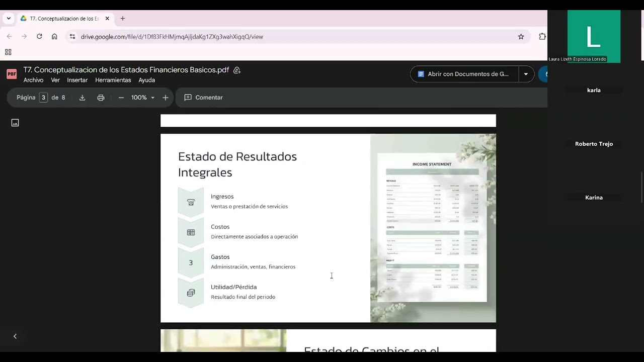The height and width of the screenshot is (362, 644).
Task: Go forward in browser history
Action: [24, 37]
